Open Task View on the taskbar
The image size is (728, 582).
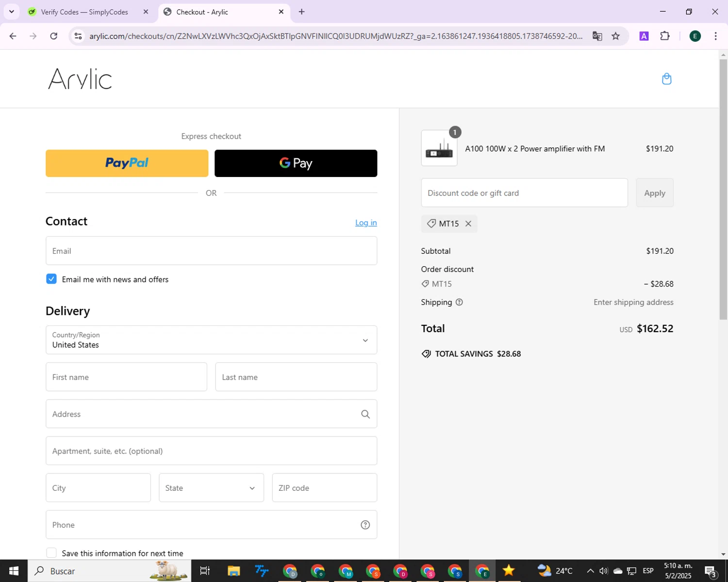pyautogui.click(x=205, y=571)
